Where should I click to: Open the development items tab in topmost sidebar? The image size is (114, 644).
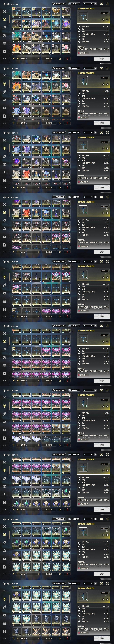[x=4, y=27]
